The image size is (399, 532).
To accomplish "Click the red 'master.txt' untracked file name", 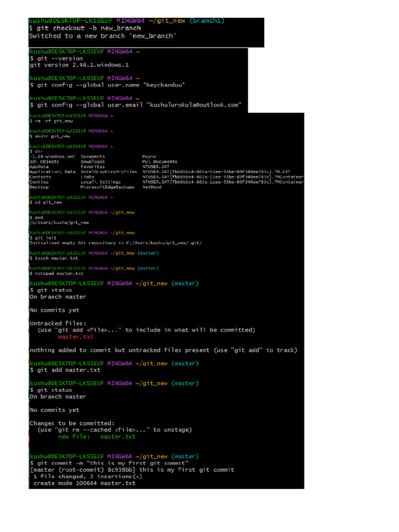I will 76,337.
